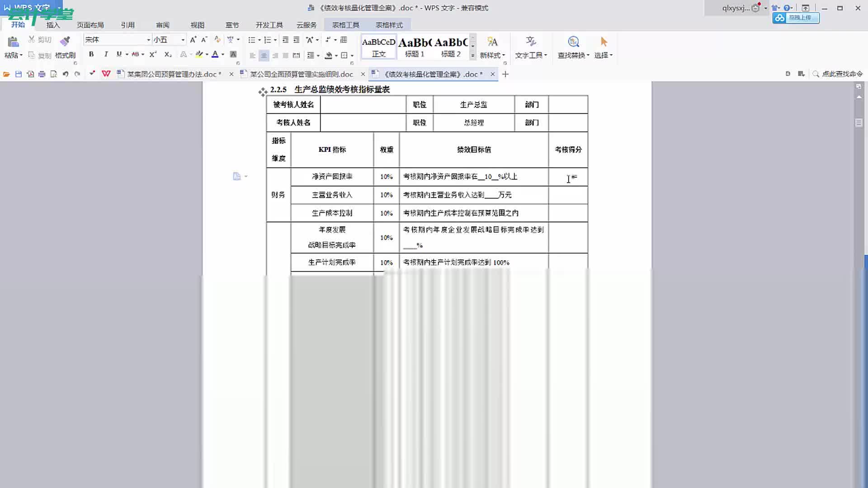Viewport: 868px width, 488px height.
Task: Toggle superscript X² formatting
Action: 153,54
